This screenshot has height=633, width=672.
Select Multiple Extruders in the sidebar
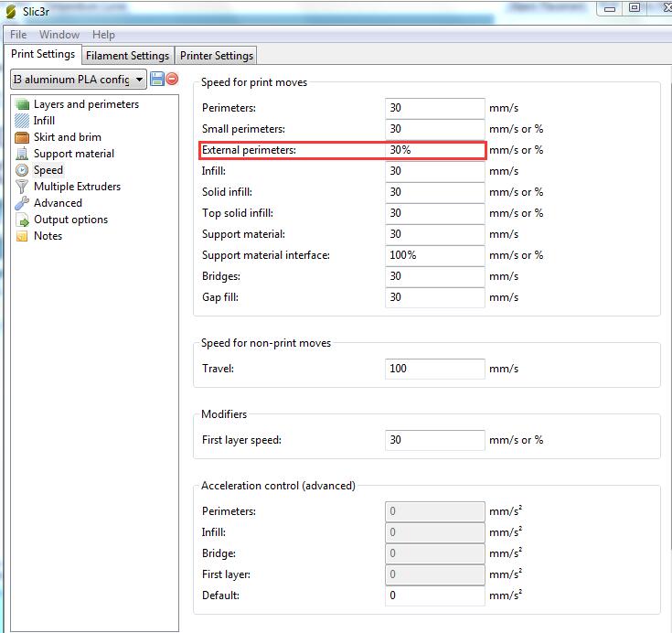point(77,187)
